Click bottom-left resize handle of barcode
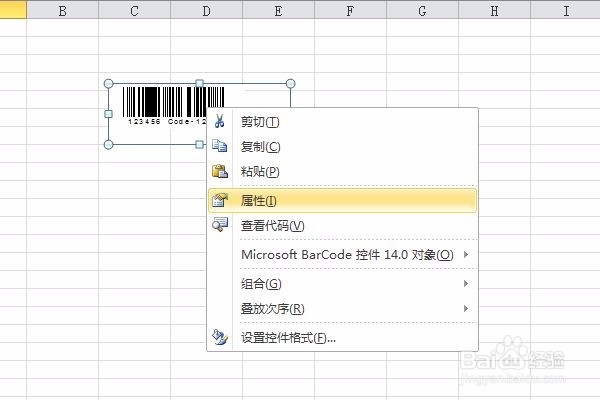Screen dimensions: 600x400 click(109, 144)
